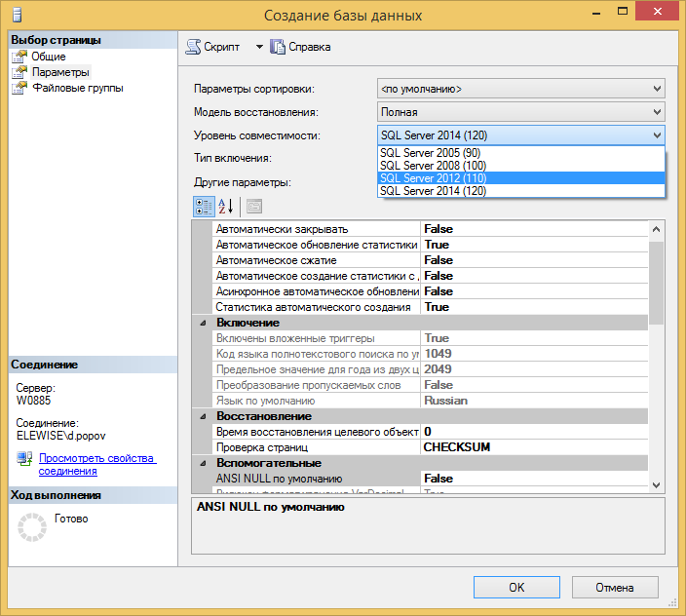This screenshot has height=616, width=686.
Task: Collapse the Восстановление section
Action: click(204, 416)
